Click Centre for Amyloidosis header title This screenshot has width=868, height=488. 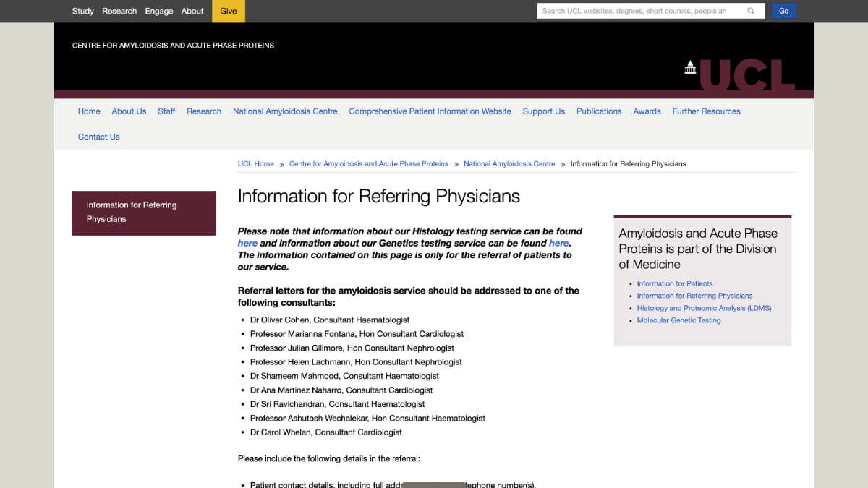click(x=173, y=46)
